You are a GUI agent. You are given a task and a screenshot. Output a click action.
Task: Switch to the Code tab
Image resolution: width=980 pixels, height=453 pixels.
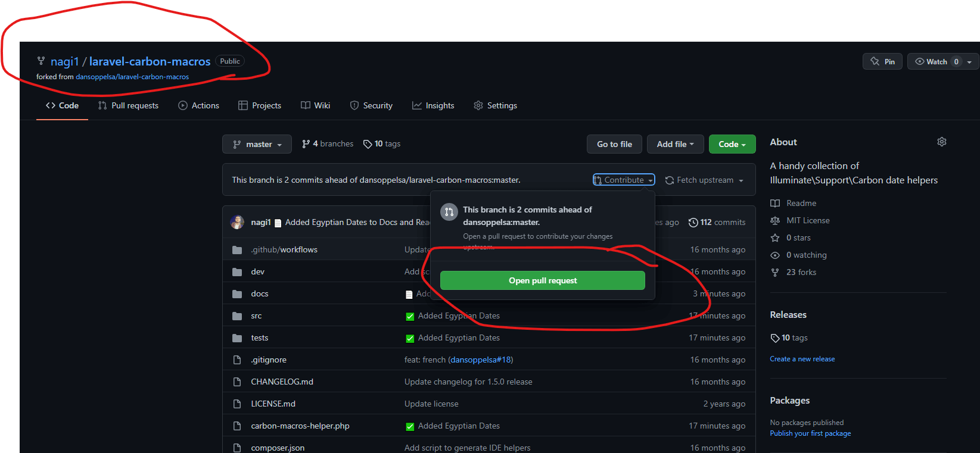(x=62, y=105)
